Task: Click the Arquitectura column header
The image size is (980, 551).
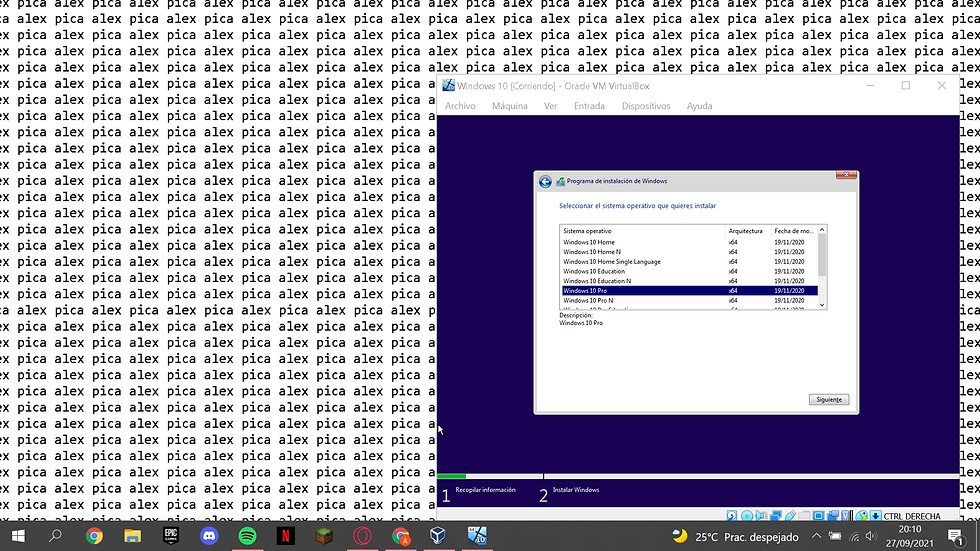Action: (748, 231)
